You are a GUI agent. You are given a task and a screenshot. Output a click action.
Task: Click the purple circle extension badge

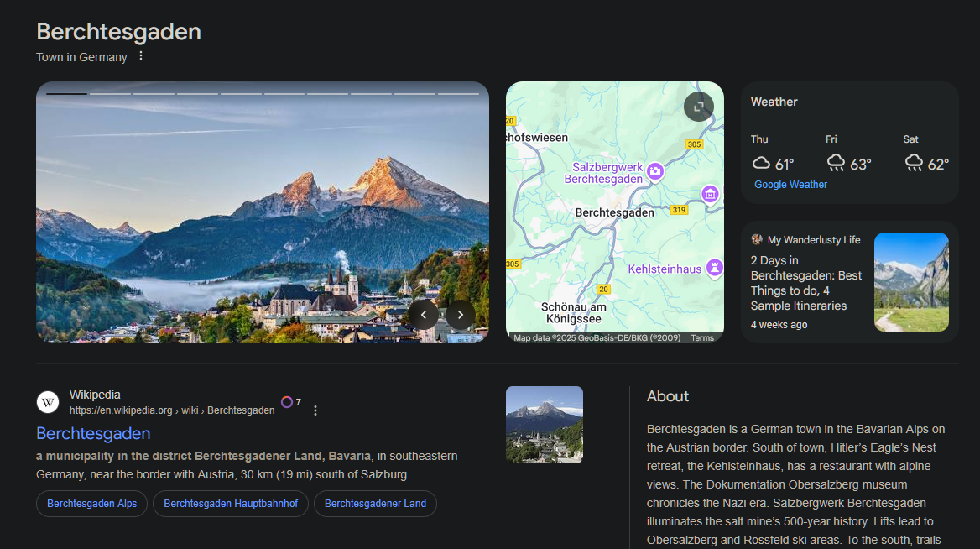(287, 402)
